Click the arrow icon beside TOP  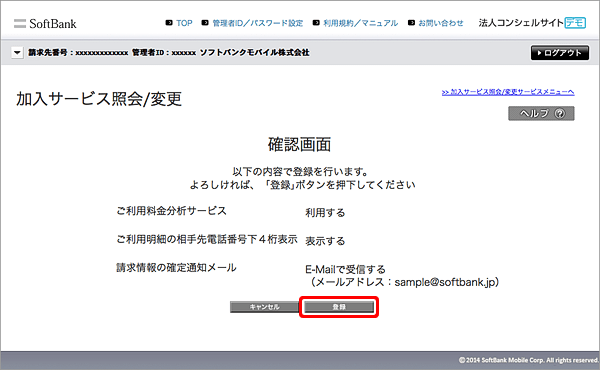click(x=169, y=23)
